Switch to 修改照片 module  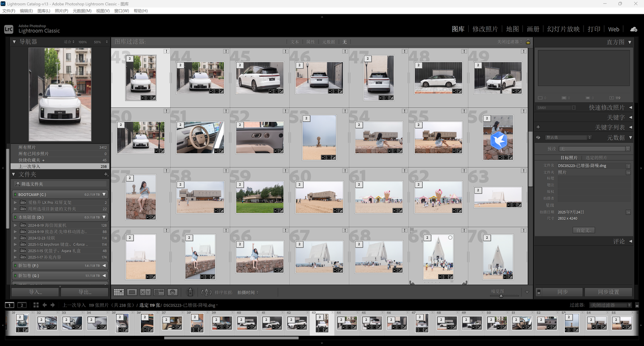click(485, 29)
